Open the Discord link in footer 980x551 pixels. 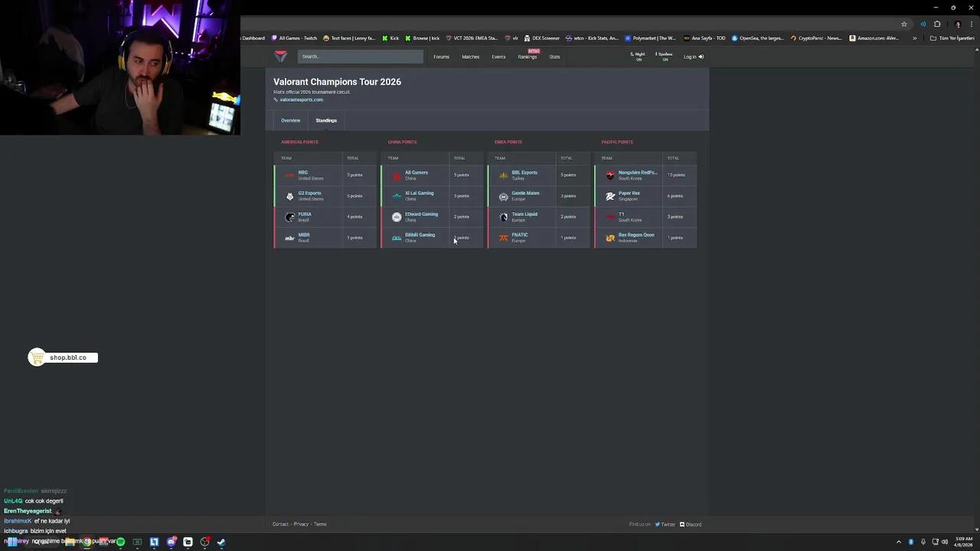(x=691, y=524)
